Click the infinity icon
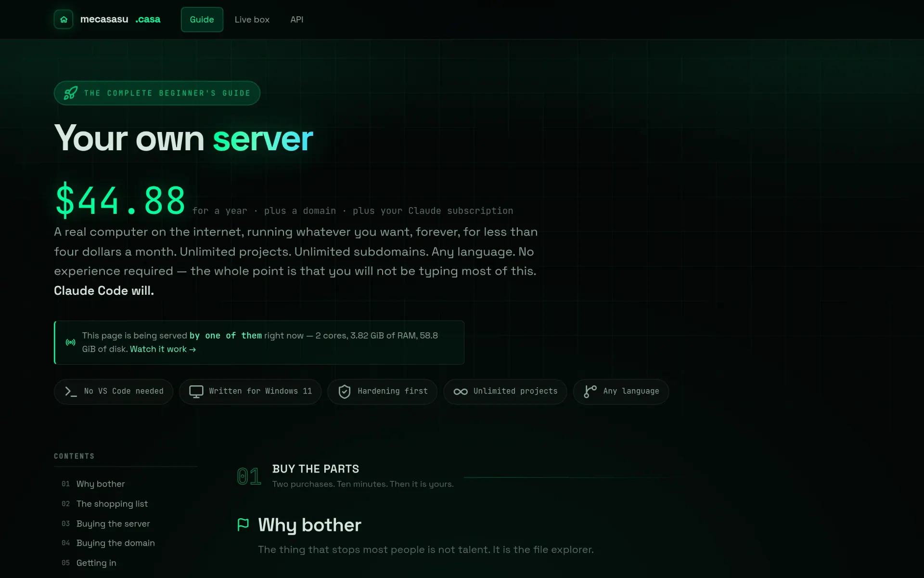 (x=461, y=392)
